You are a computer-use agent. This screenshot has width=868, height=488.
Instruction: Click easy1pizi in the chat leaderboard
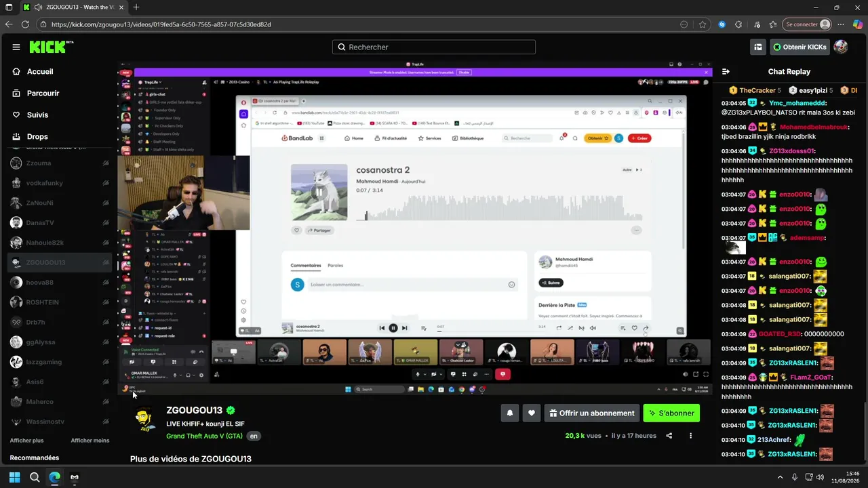click(810, 90)
